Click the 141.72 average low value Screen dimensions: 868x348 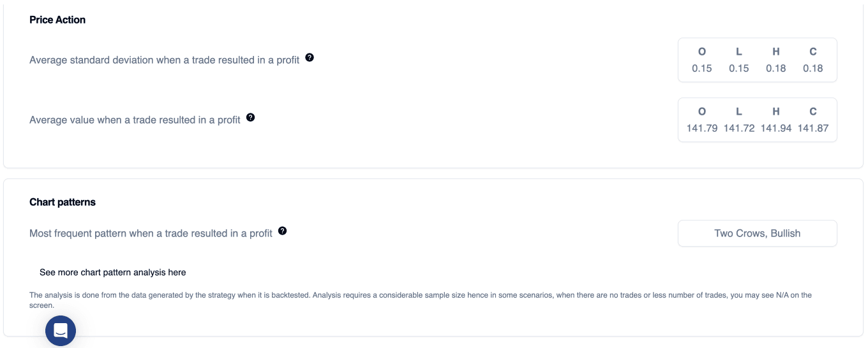[x=739, y=128]
